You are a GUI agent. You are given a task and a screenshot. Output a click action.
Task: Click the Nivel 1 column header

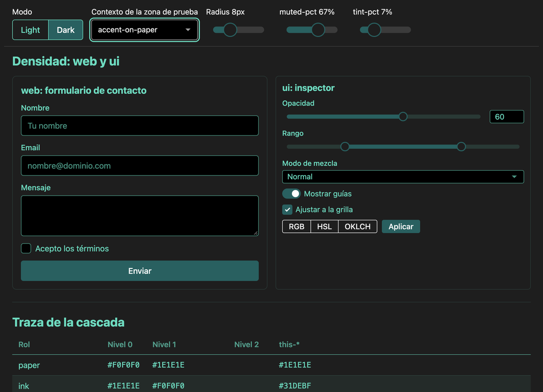164,345
